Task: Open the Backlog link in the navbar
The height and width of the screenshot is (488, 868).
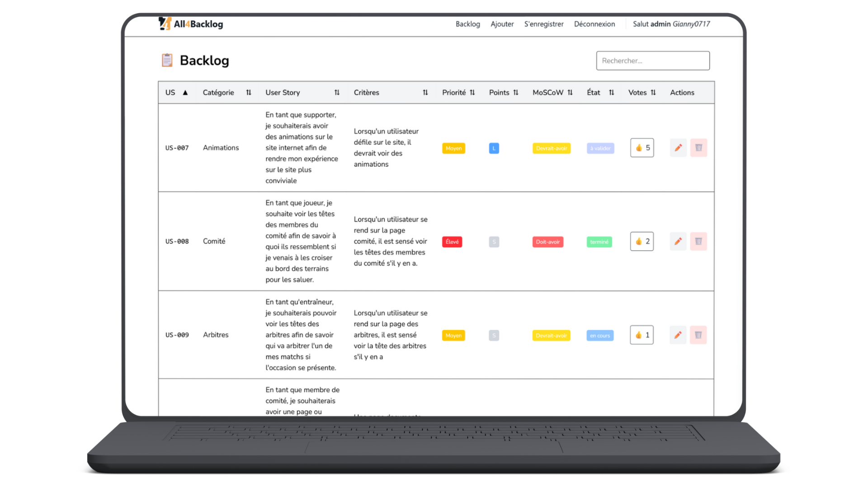Action: [x=467, y=24]
